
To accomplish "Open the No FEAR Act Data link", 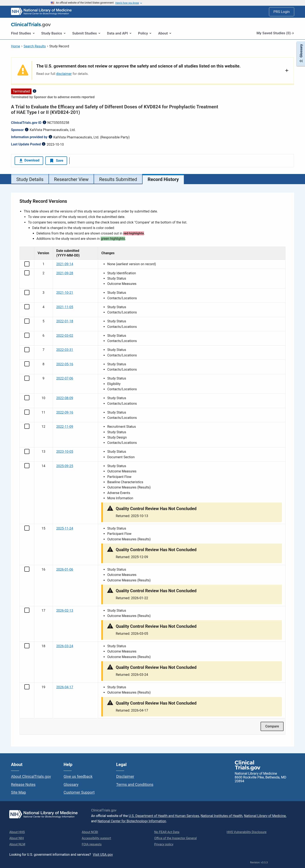I will (x=167, y=832).
